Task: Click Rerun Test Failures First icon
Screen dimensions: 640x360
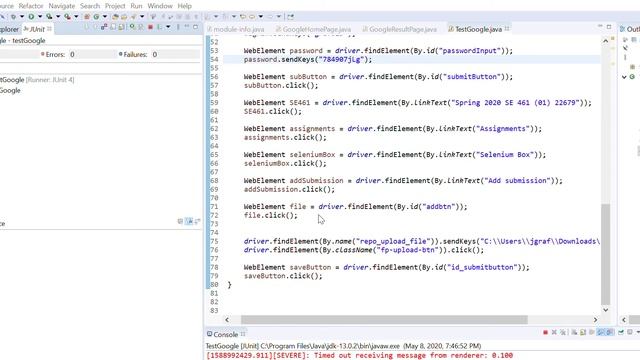Action: [141, 27]
